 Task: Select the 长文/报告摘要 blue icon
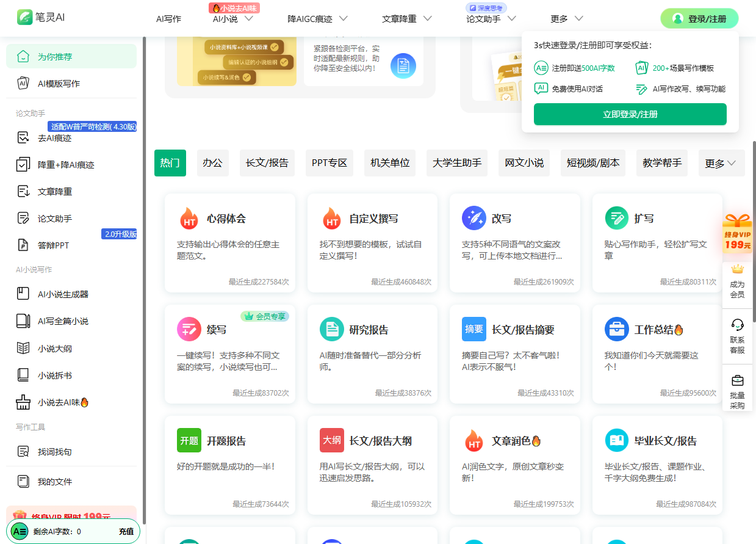pyautogui.click(x=473, y=330)
